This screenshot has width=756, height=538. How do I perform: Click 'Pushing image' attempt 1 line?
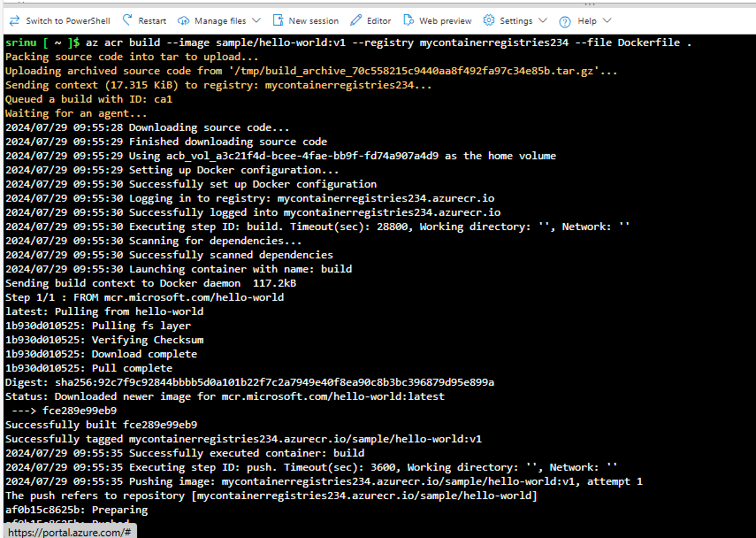click(324, 481)
